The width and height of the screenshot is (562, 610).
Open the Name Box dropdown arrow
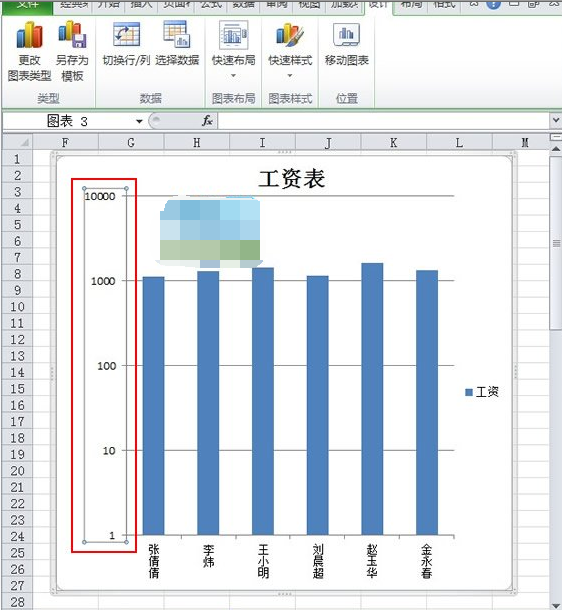(139, 121)
